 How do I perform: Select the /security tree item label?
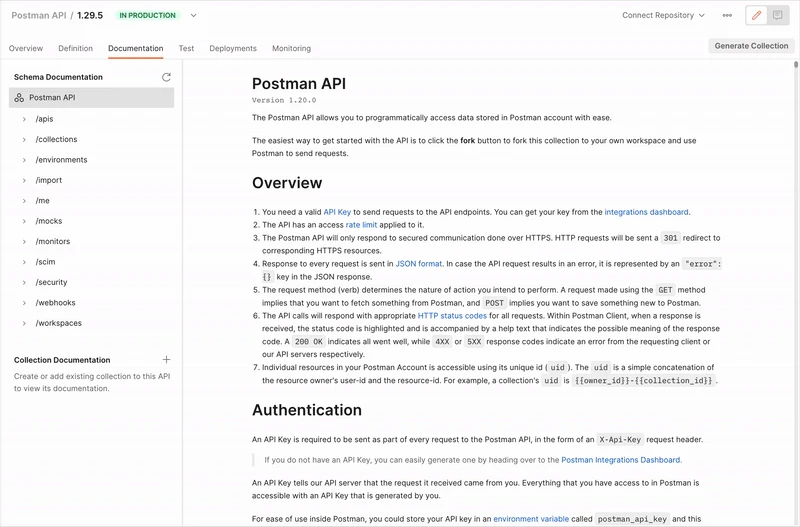pyautogui.click(x=52, y=282)
